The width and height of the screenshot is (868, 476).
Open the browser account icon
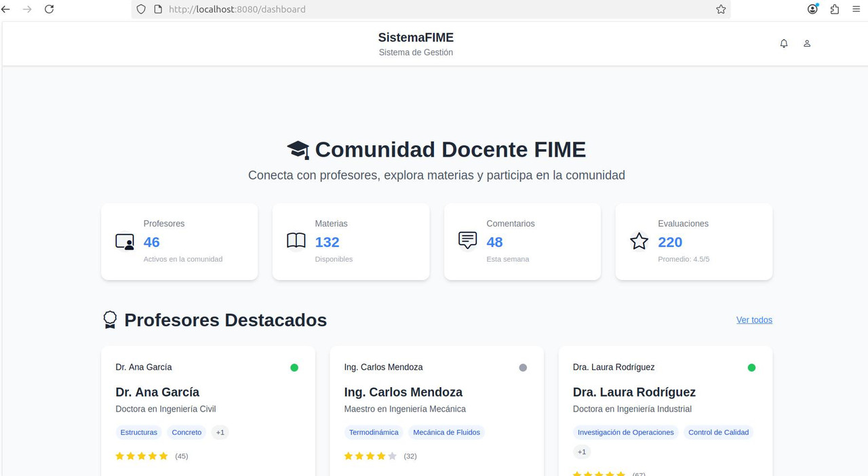tap(812, 9)
